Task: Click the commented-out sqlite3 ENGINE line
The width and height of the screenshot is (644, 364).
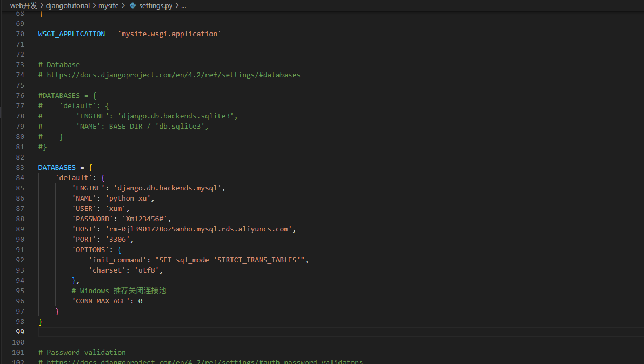Action: point(157,116)
